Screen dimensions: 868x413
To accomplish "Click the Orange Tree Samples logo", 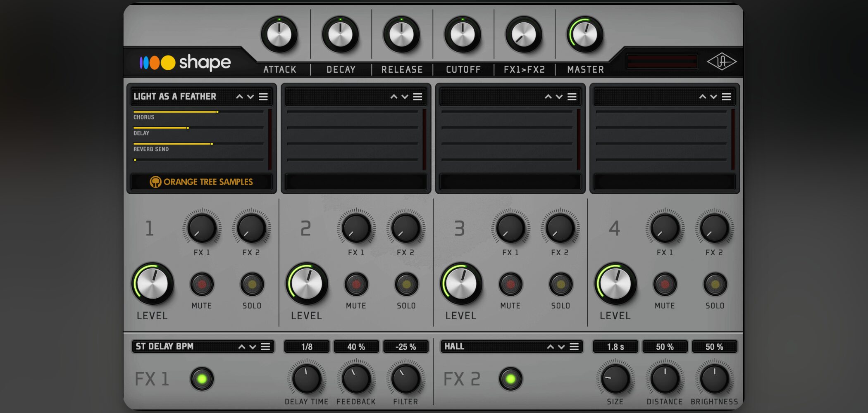I will (x=201, y=182).
